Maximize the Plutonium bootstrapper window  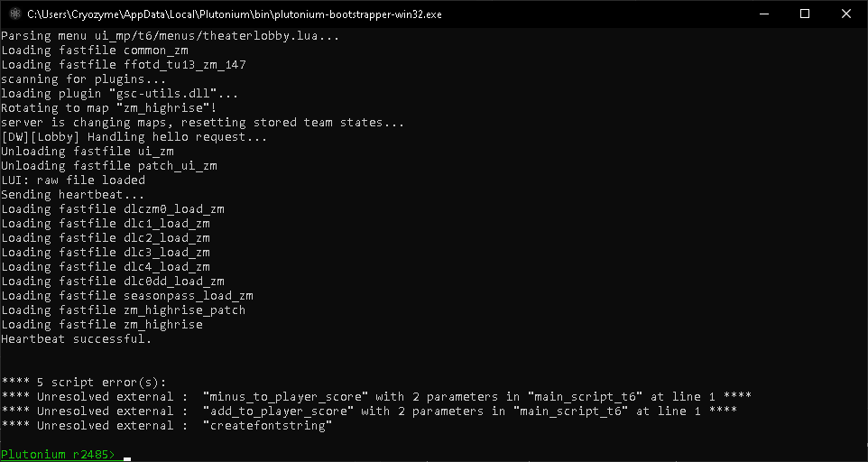pyautogui.click(x=806, y=14)
